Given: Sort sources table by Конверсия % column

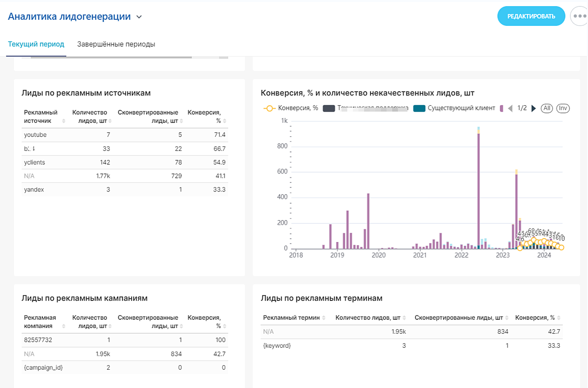Looking at the screenshot, I should [x=224, y=121].
